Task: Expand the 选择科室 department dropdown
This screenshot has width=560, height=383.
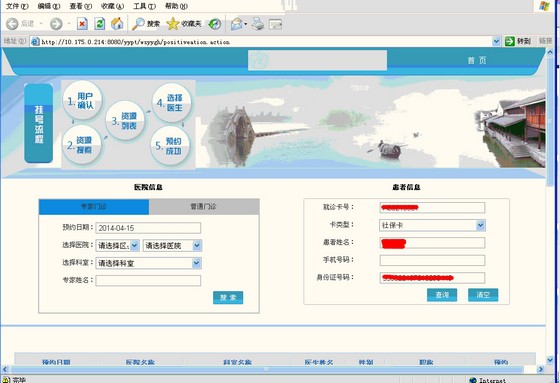Action: pos(149,263)
